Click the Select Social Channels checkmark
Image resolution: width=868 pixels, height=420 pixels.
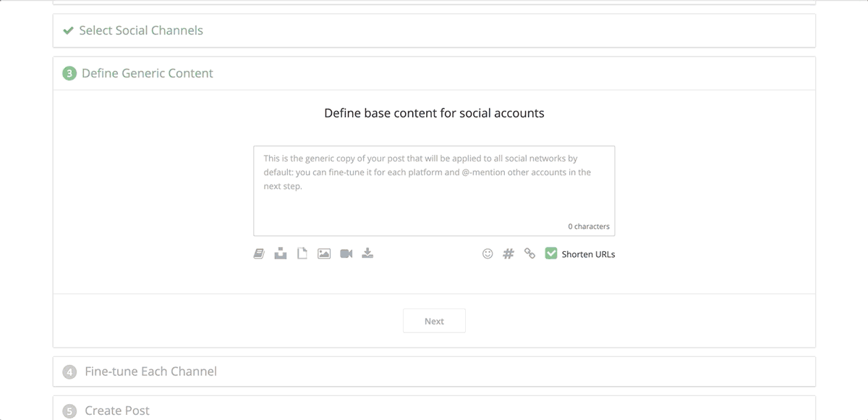click(69, 30)
